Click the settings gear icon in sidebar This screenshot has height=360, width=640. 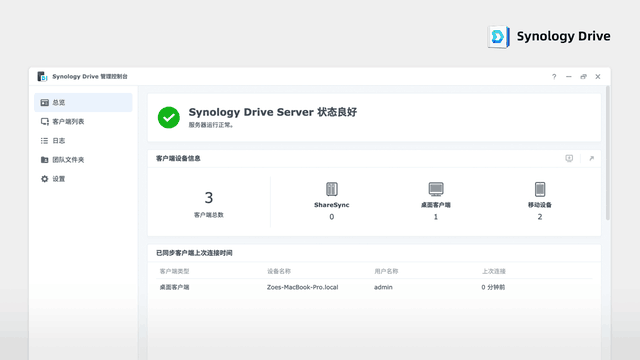[44, 179]
